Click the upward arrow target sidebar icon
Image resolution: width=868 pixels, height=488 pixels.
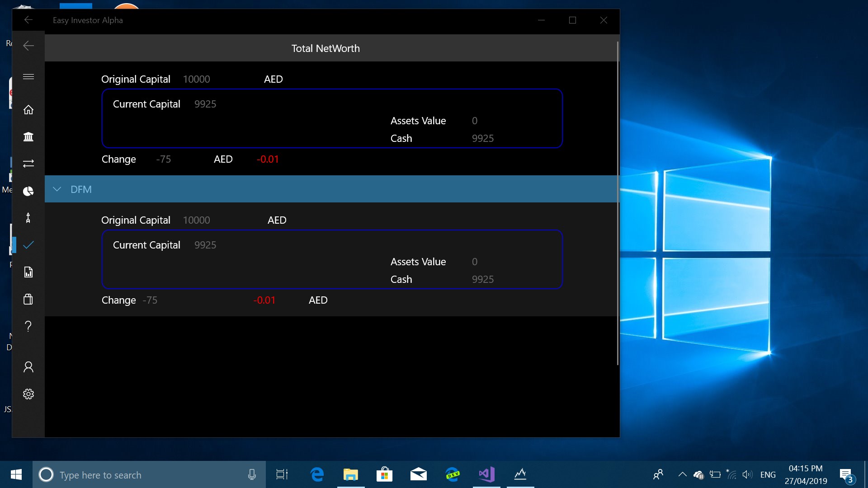coord(28,218)
